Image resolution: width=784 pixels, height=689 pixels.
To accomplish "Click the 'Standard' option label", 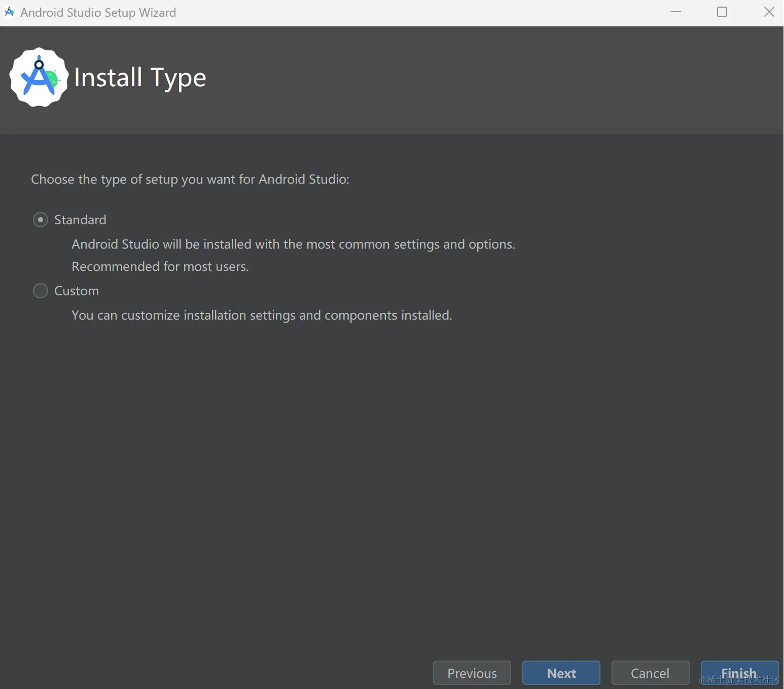I will click(80, 220).
